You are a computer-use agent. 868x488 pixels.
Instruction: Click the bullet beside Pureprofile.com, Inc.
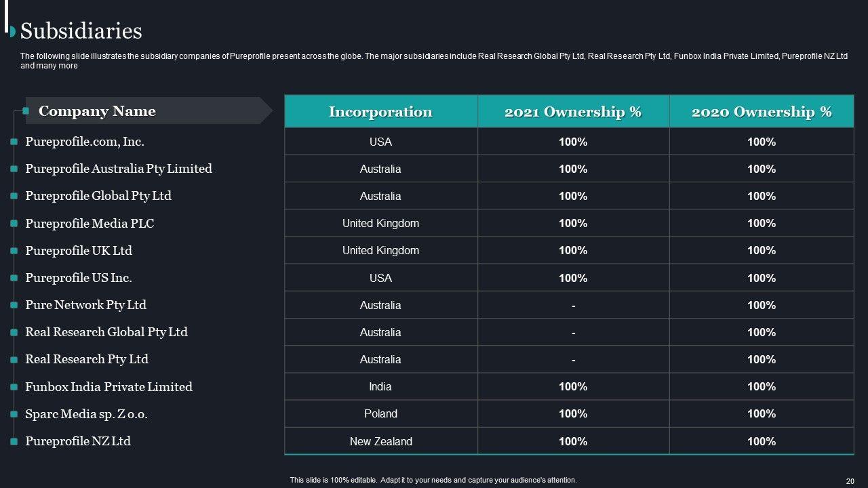coord(14,142)
